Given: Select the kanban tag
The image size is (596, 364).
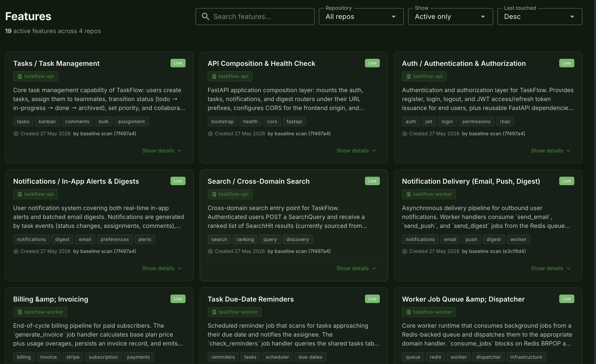Looking at the screenshot, I should 47,121.
